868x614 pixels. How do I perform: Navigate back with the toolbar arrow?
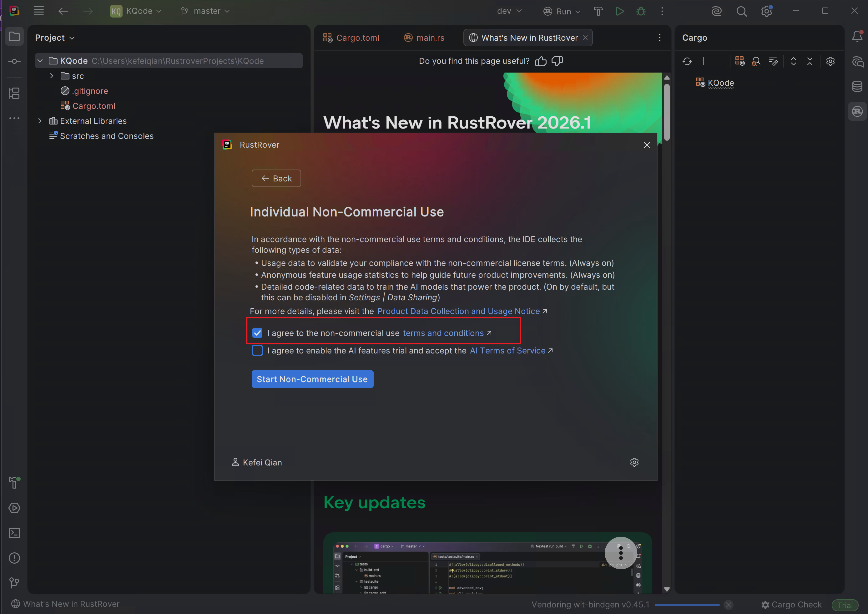pyautogui.click(x=63, y=11)
